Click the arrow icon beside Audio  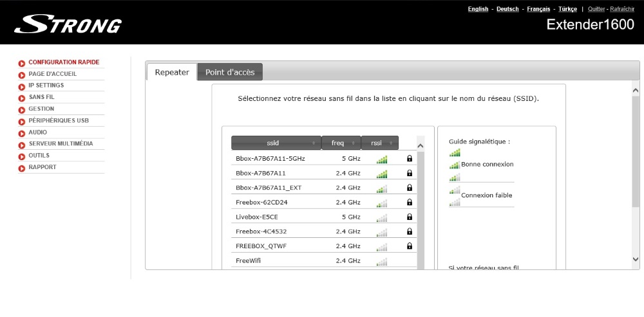click(22, 133)
